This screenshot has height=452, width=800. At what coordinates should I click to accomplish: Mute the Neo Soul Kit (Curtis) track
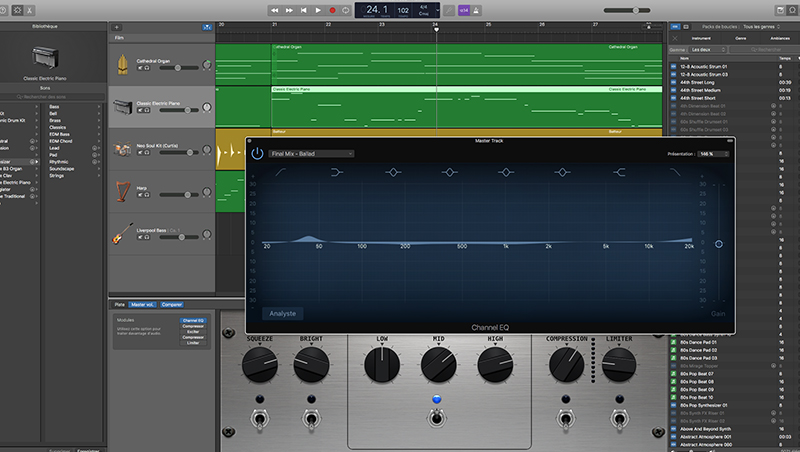click(x=139, y=153)
